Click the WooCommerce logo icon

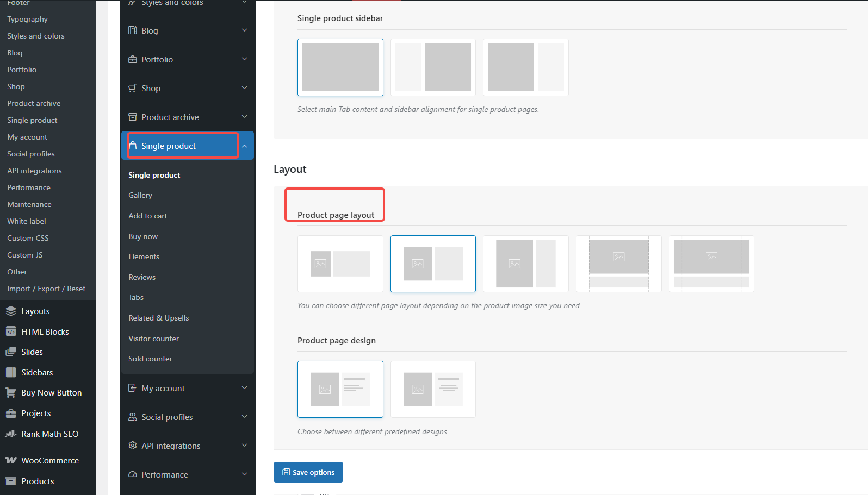(x=11, y=460)
